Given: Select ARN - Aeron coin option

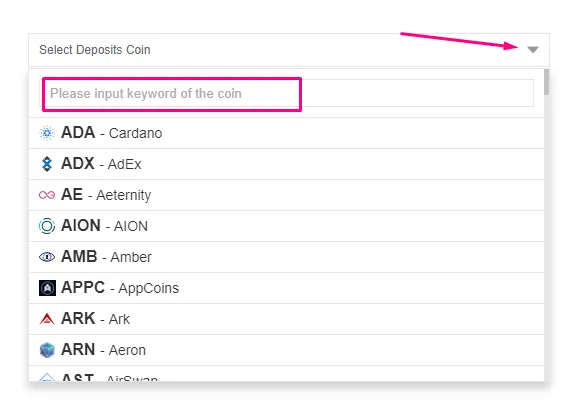Looking at the screenshot, I should coord(286,350).
